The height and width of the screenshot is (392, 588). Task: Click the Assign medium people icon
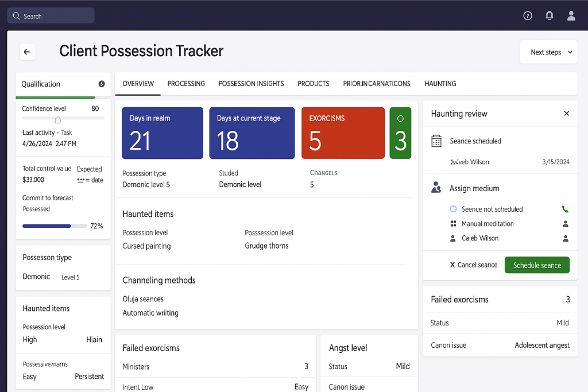[436, 188]
